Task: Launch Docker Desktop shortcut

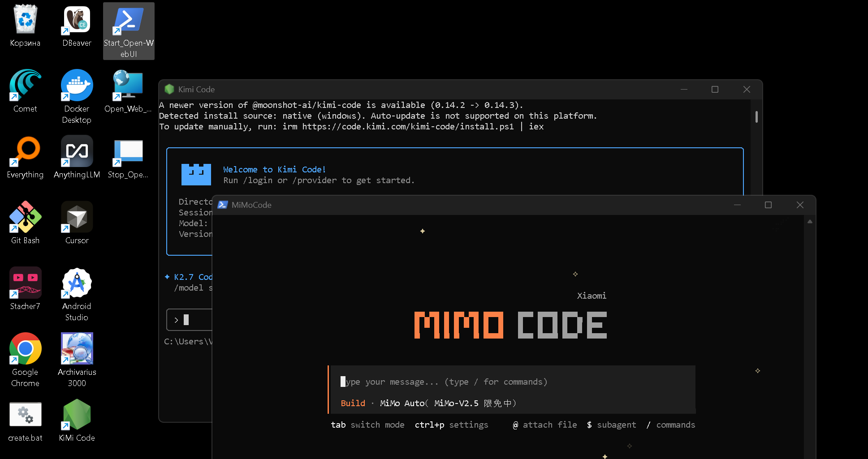Action: tap(77, 97)
